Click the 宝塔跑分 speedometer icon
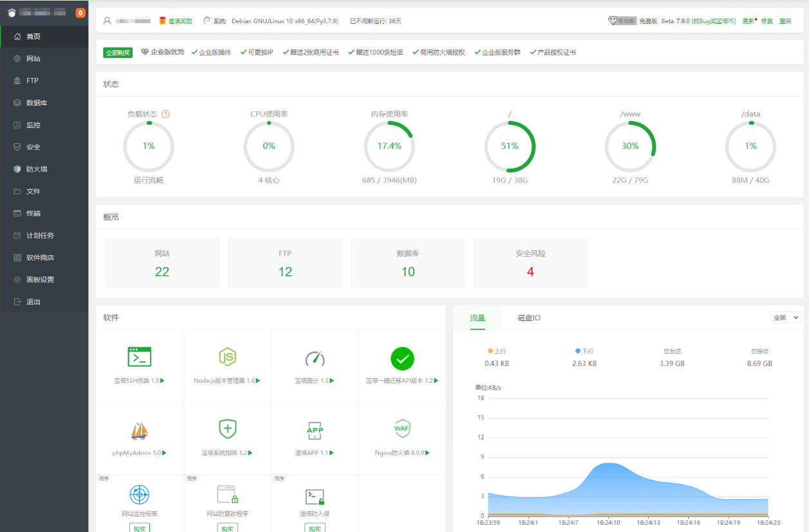Screen dimensions: 809x532 pos(315,358)
